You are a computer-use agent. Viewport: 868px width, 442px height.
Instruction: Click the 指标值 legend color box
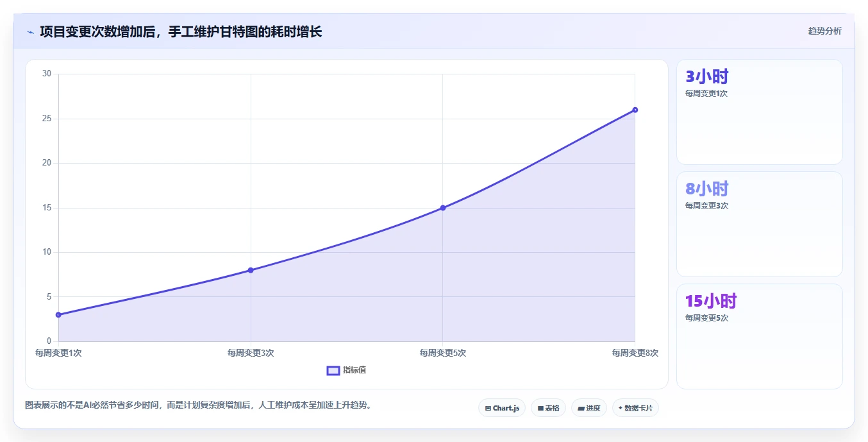pyautogui.click(x=333, y=370)
